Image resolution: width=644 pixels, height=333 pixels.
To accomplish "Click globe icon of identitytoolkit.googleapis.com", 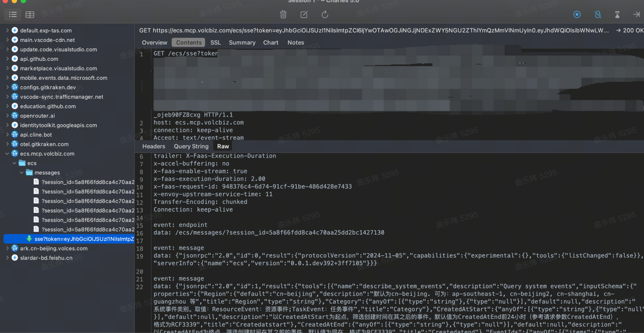I will click(15, 125).
